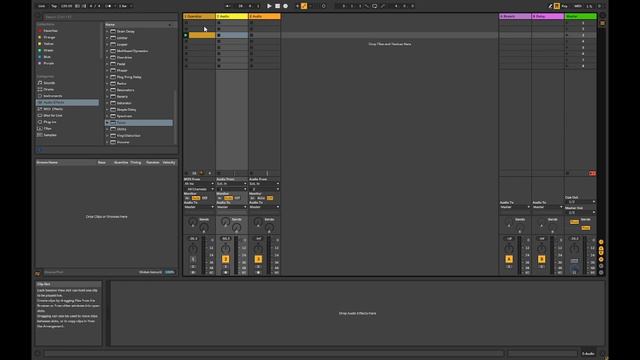Open the MIDI Effects category

click(x=53, y=109)
